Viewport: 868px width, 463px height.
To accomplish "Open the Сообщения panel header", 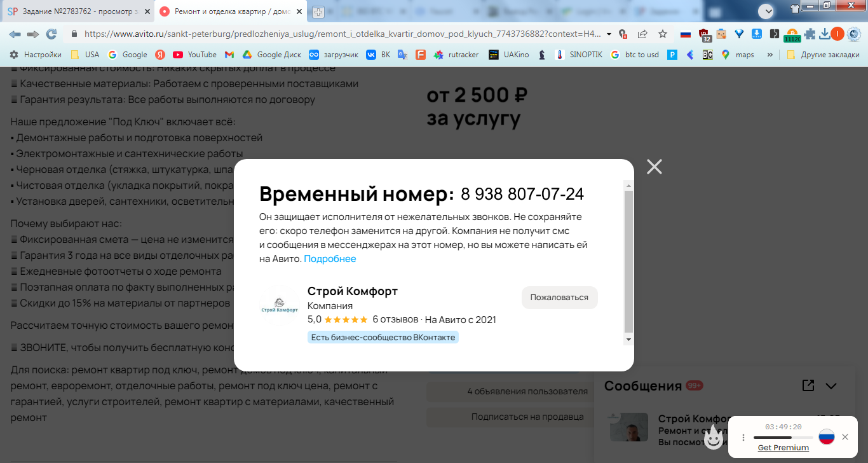I will (x=643, y=386).
